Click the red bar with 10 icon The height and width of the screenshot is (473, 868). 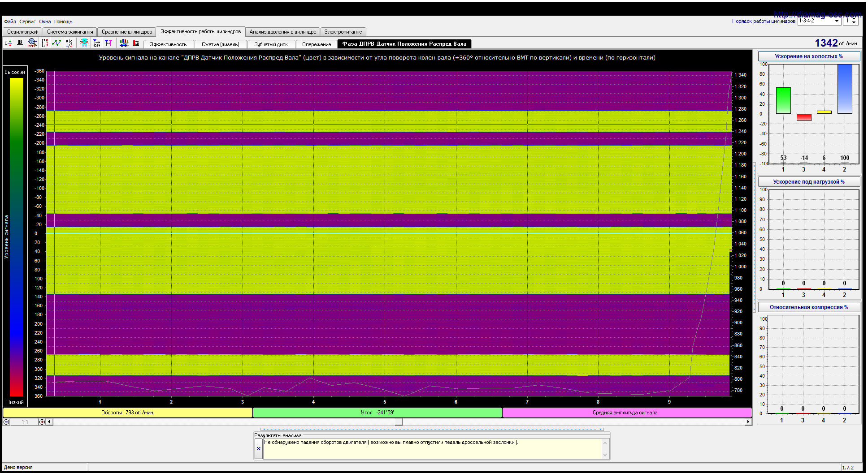(136, 43)
